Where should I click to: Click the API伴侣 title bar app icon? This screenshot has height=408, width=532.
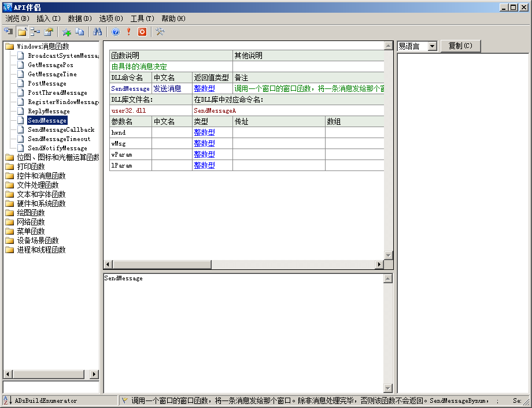pyautogui.click(x=7, y=7)
